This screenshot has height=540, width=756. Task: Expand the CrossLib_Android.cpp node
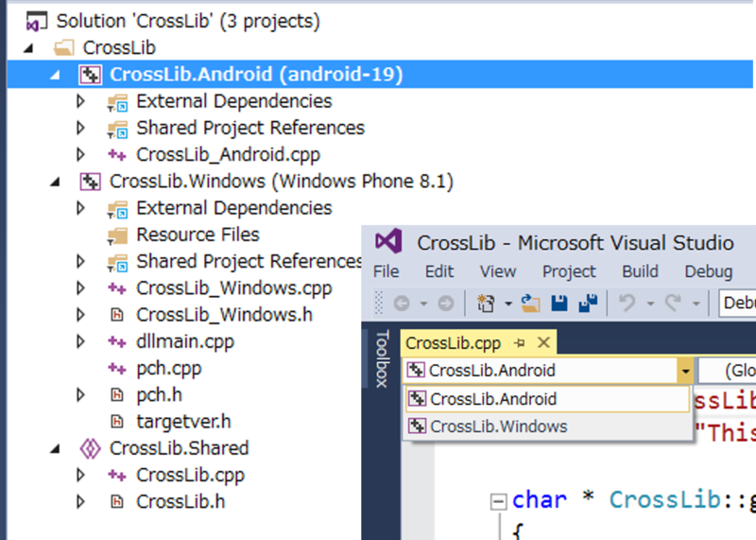(80, 154)
